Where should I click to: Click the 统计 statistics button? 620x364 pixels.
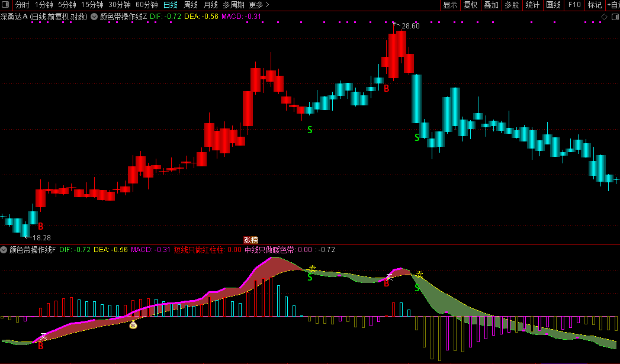coord(532,5)
